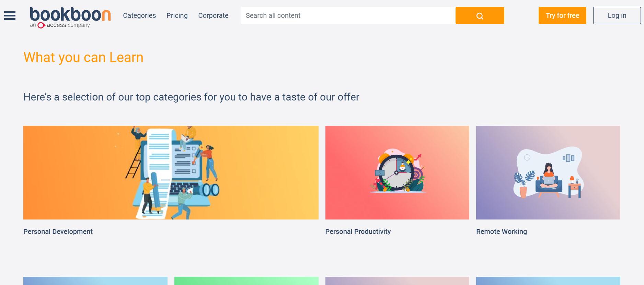
Task: Click the green partial thumbnail below Personal Development
Action: click(x=246, y=281)
